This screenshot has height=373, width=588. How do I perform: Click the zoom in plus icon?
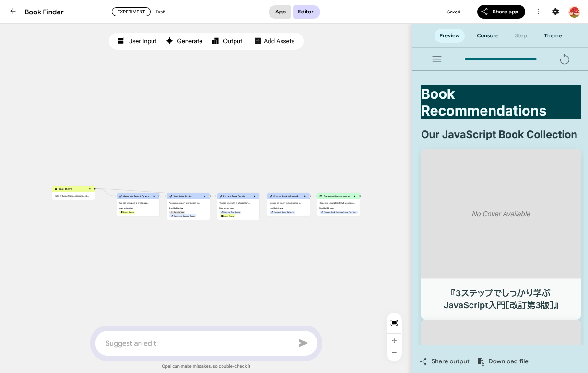coord(394,341)
